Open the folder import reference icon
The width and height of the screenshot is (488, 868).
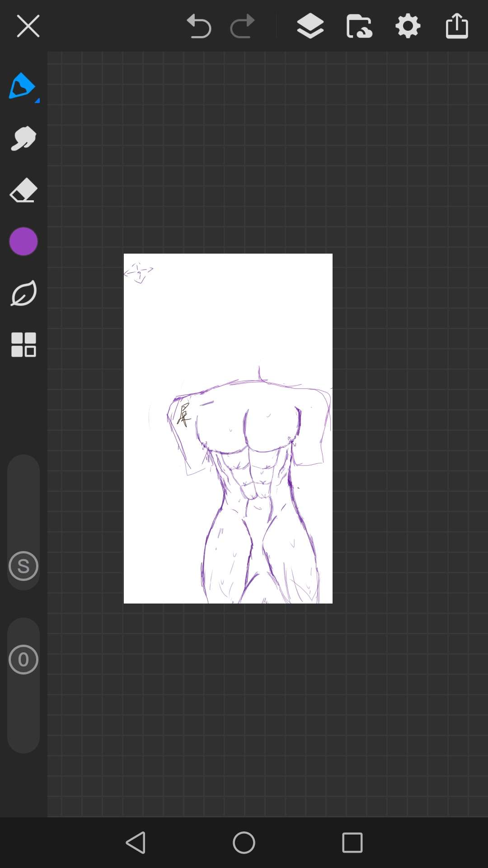pos(359,26)
